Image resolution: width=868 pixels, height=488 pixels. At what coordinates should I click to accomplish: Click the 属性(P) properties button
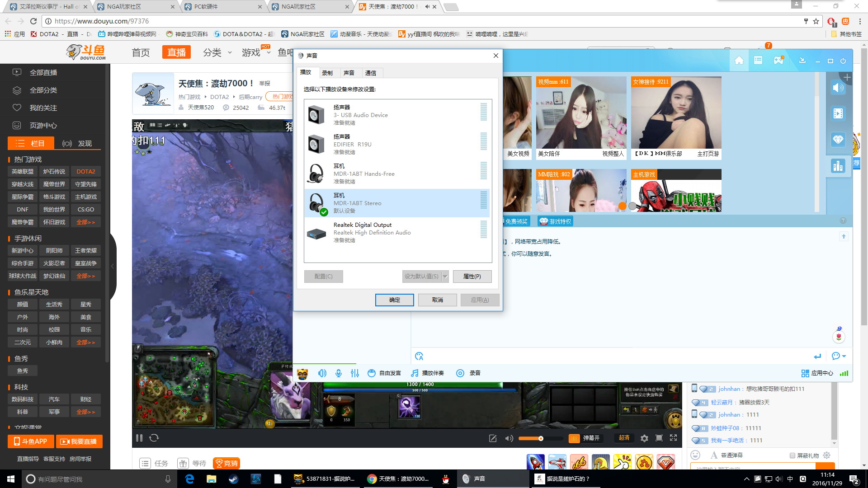pos(472,277)
